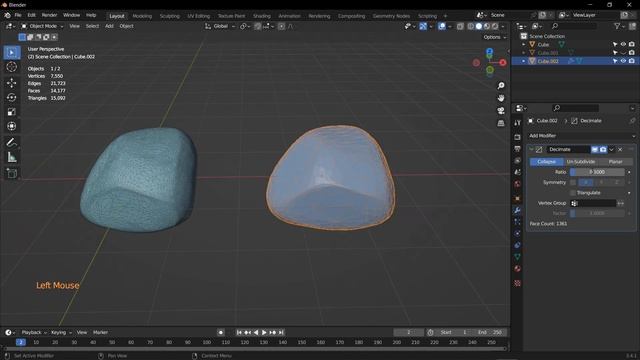Image resolution: width=640 pixels, height=360 pixels.
Task: Switch to the Shading workspace tab
Action: pyautogui.click(x=262, y=16)
